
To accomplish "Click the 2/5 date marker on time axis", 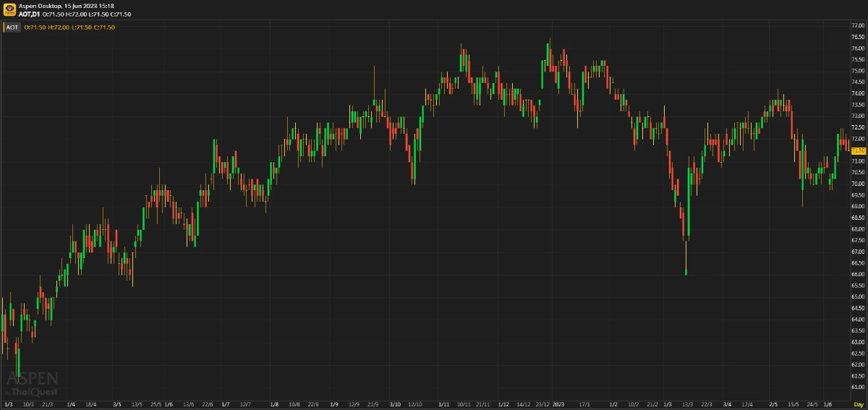I will tap(773, 404).
